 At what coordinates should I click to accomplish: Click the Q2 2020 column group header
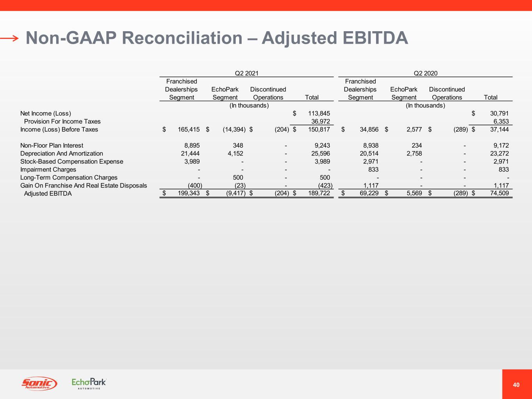click(425, 73)
